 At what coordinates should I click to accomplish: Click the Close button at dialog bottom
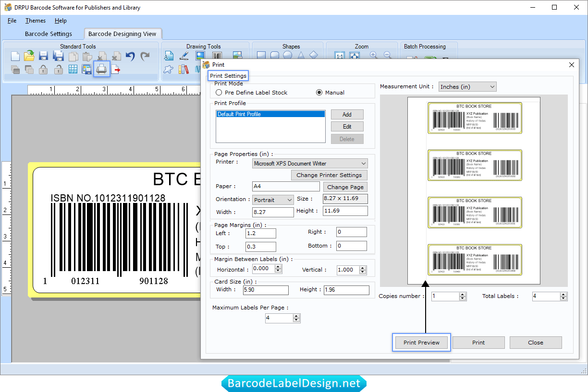[536, 343]
